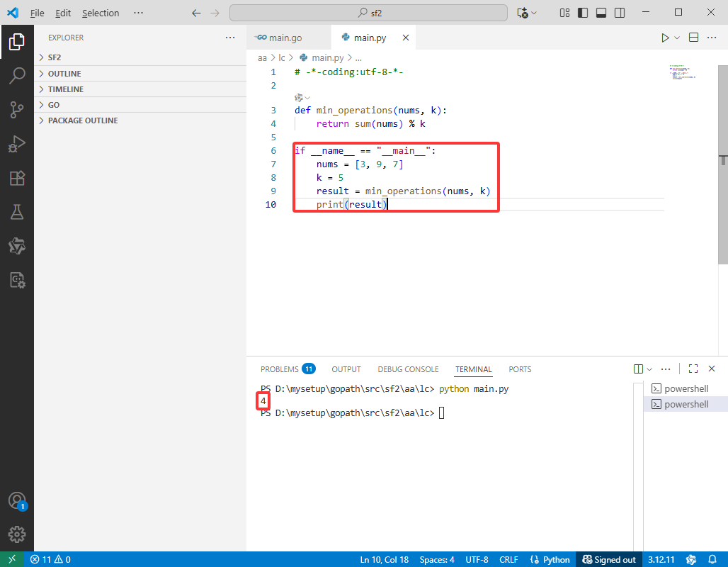Click UTF-8 encoding in status bar
728x567 pixels.
point(477,560)
